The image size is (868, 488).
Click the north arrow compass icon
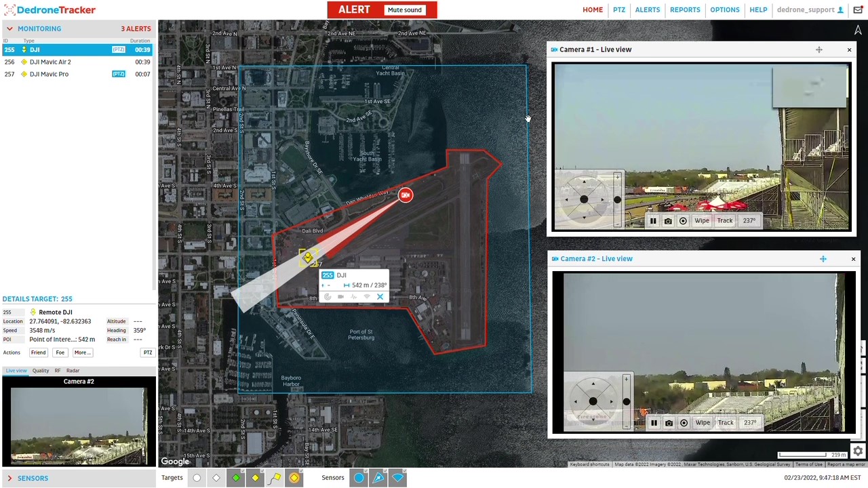tap(858, 30)
